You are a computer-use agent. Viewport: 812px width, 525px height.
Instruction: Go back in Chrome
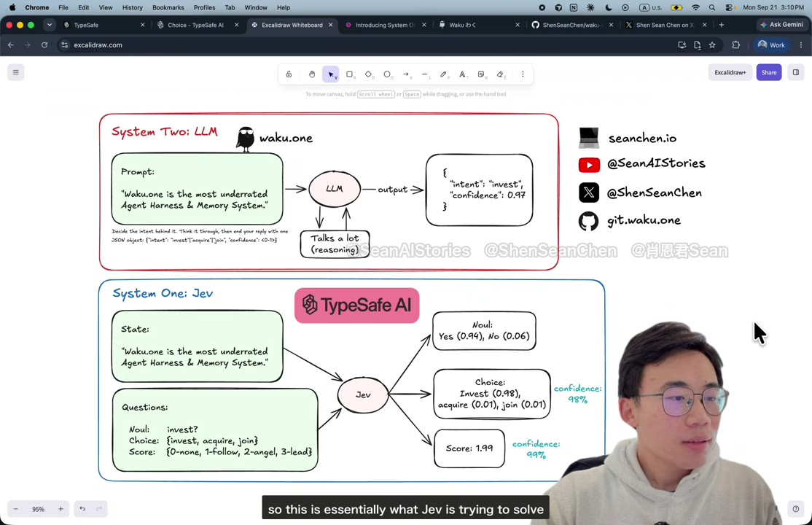(11, 45)
